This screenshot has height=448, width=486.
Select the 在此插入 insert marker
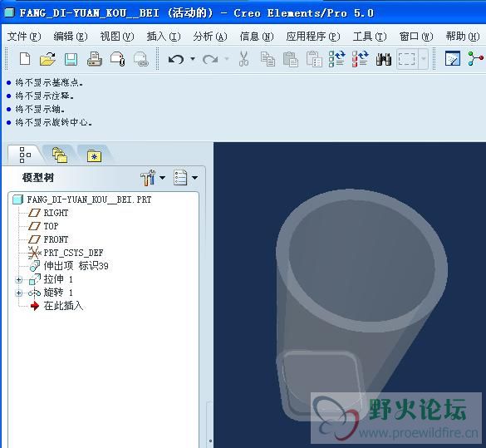tap(63, 306)
